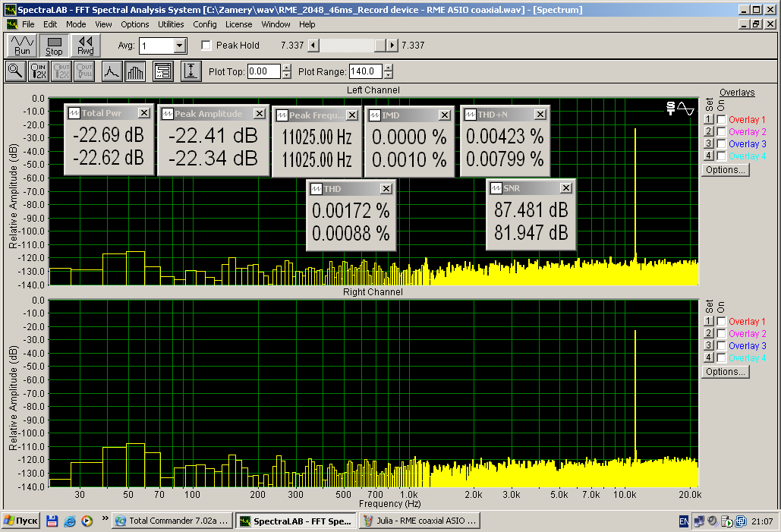Viewport: 781px width, 532px height.
Task: Click the vertical autoscale arrows icon
Action: 191,71
